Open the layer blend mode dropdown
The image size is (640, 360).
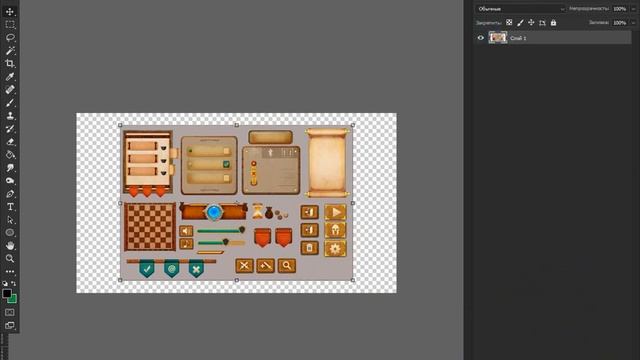pos(521,9)
